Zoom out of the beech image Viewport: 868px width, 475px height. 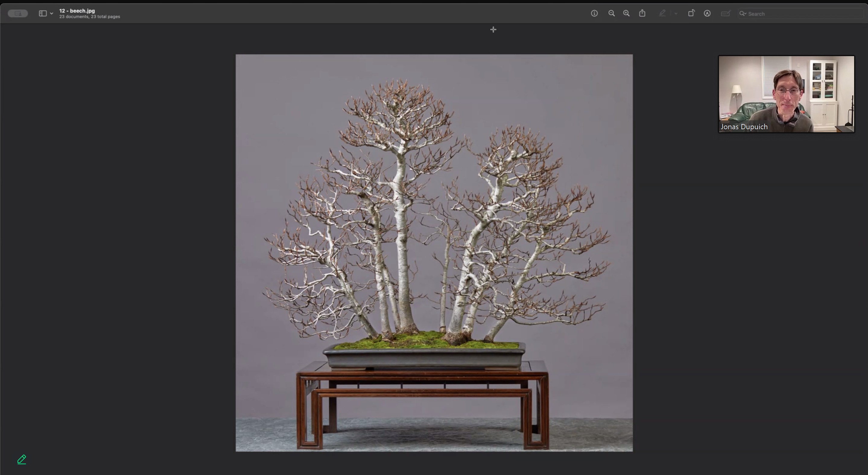click(x=611, y=14)
